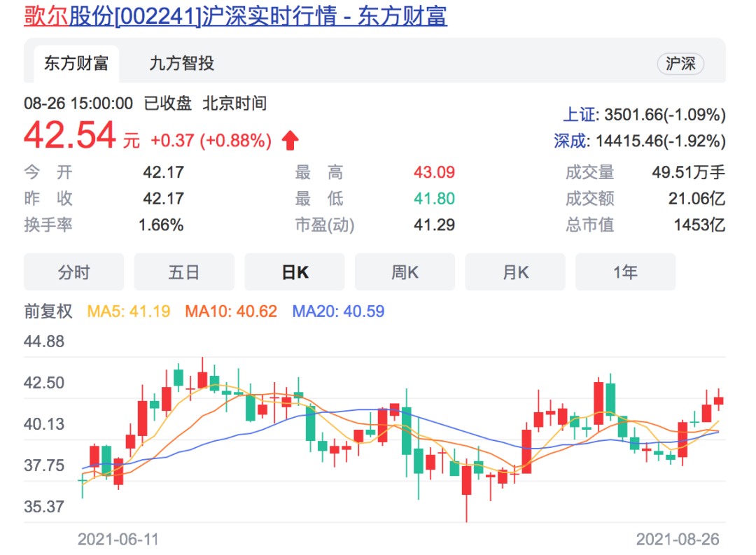Open the 深成 index link
The width and height of the screenshot is (756, 555).
tap(573, 141)
